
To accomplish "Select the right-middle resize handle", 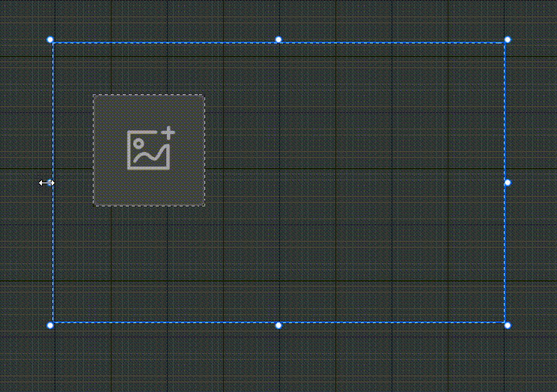I will click(508, 183).
